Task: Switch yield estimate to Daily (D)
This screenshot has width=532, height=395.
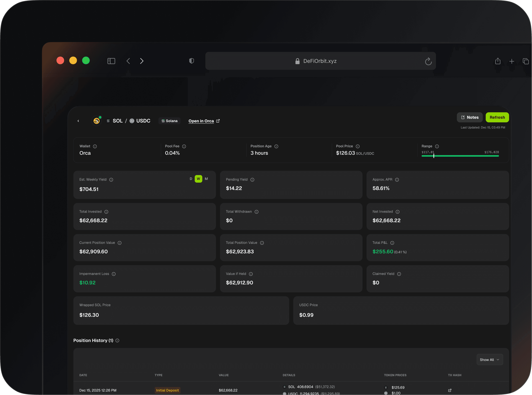Action: 191,179
